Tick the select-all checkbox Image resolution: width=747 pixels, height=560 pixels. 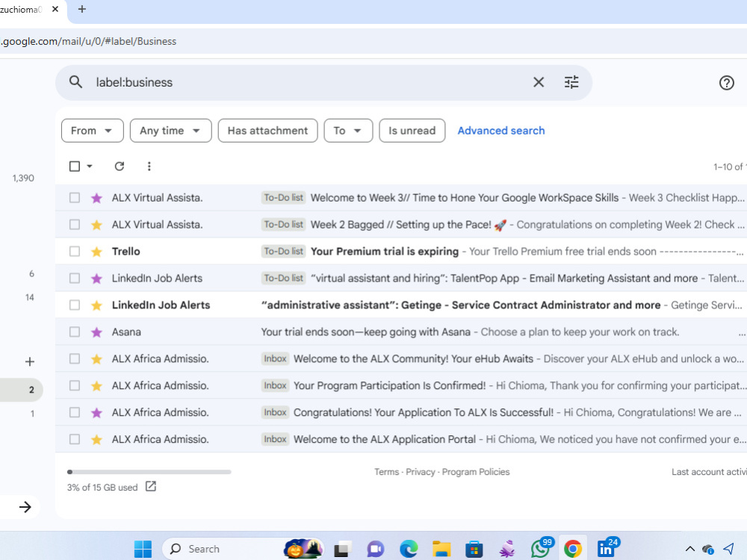(x=75, y=167)
